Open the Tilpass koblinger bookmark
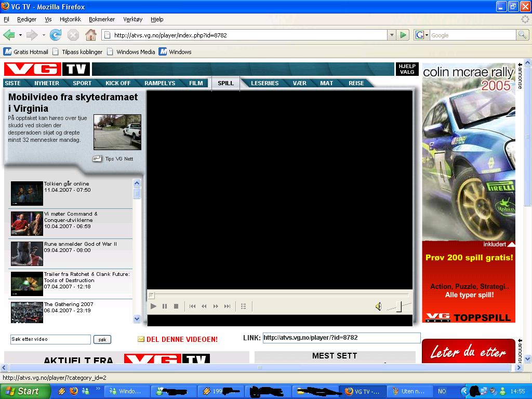532x399 pixels. [77, 52]
